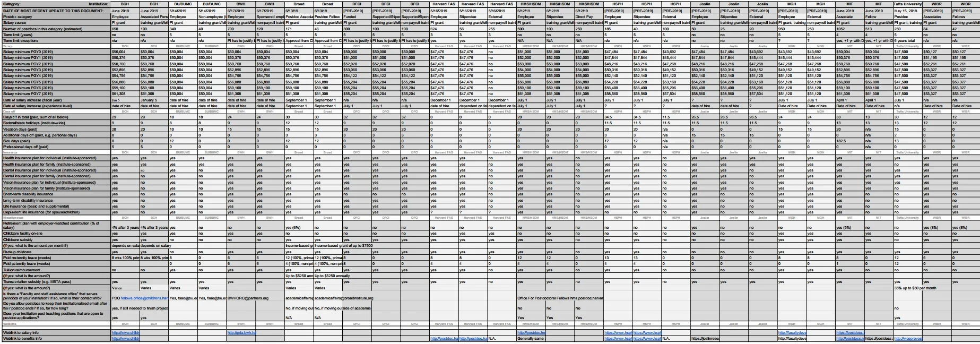This screenshot has height=344, width=980.
Task: Open the Tufts viceprovost benefits link
Action: point(908,339)
